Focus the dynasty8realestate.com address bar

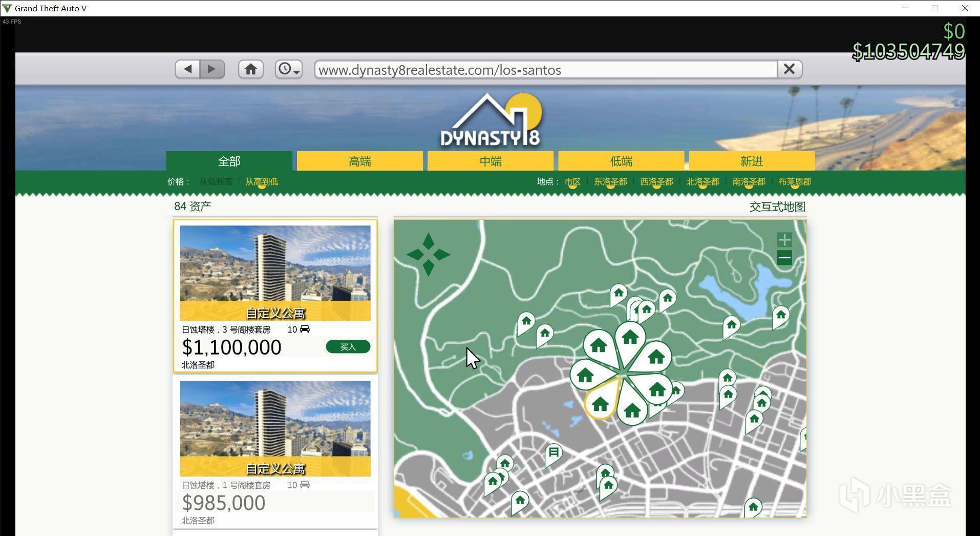pos(546,70)
